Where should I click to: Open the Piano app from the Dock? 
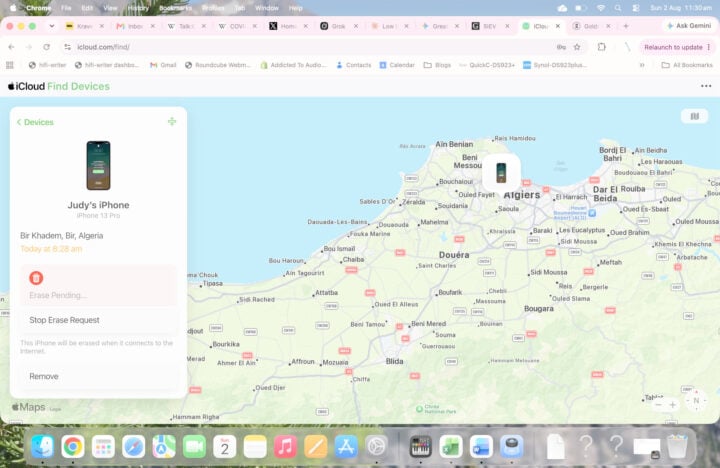tap(420, 446)
